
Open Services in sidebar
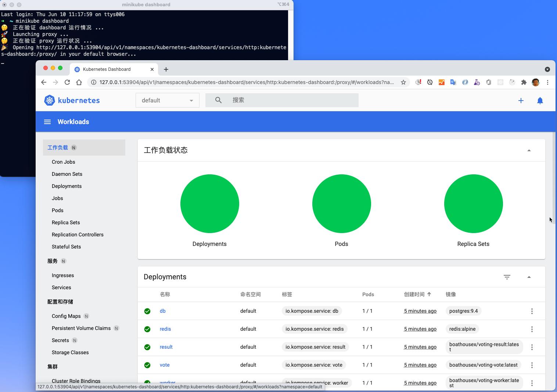click(x=61, y=287)
